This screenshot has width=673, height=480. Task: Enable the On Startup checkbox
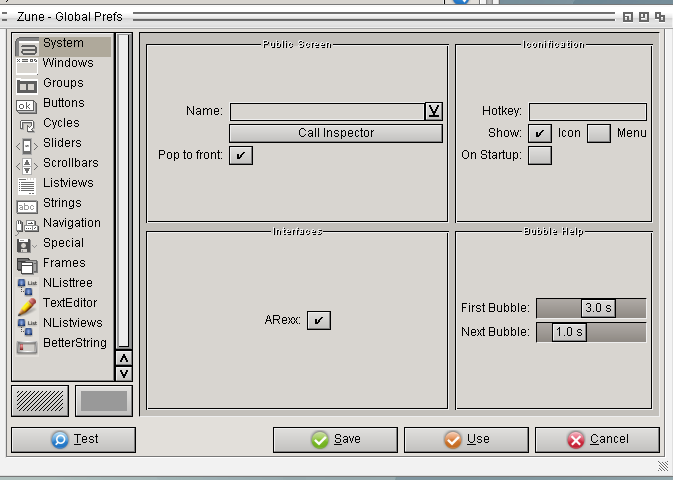pos(540,155)
